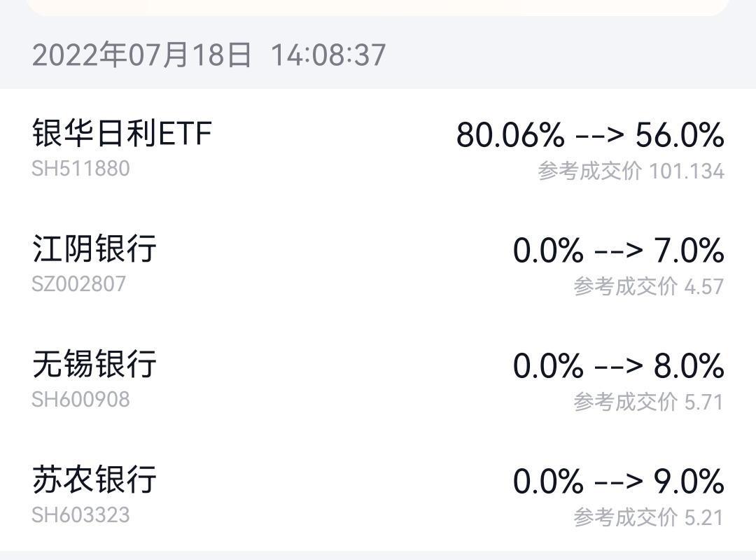This screenshot has height=560, width=756.
Task: Tap the 0.0% --> 8.0% position change
Action: point(618,365)
